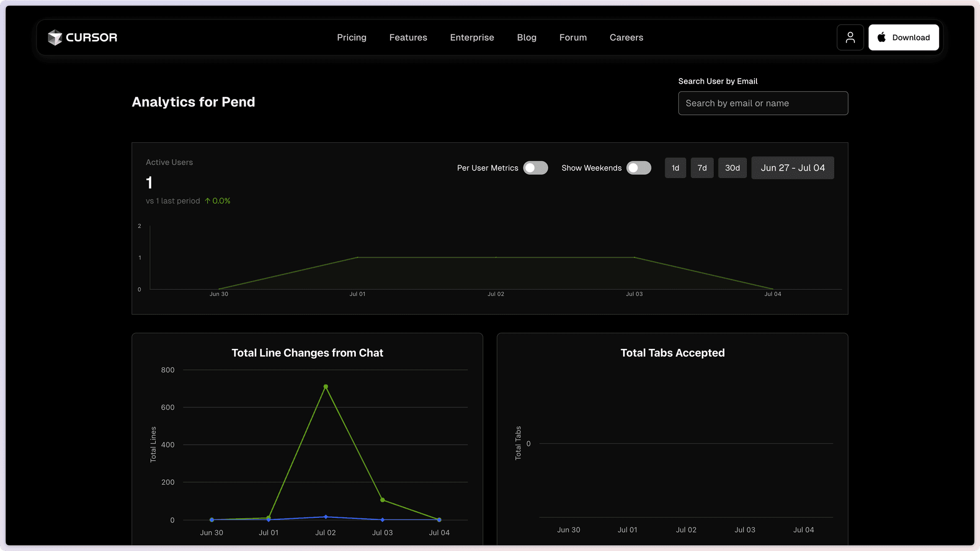The image size is (980, 551).
Task: Click the blue data point at Jul 03
Action: pyautogui.click(x=382, y=520)
